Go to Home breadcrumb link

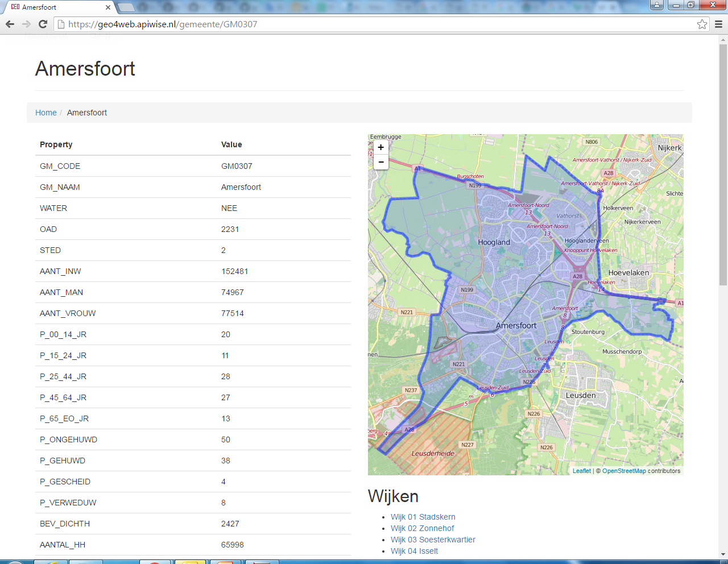[45, 113]
